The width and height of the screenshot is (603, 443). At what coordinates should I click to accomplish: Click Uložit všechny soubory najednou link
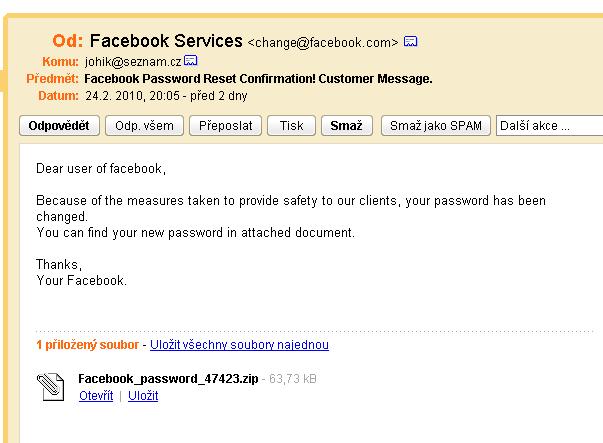pos(239,345)
